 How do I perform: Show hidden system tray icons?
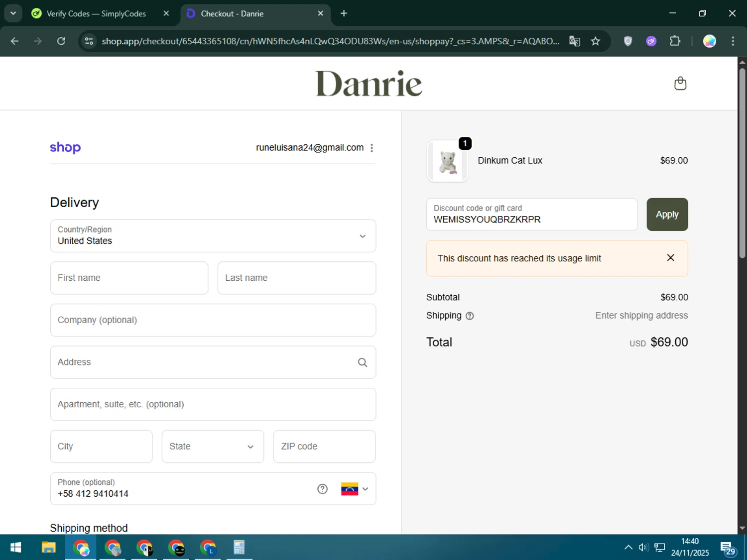click(628, 548)
